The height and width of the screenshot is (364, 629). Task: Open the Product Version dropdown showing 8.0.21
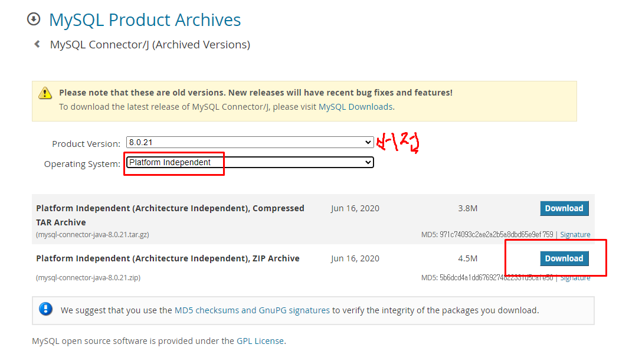click(x=250, y=142)
